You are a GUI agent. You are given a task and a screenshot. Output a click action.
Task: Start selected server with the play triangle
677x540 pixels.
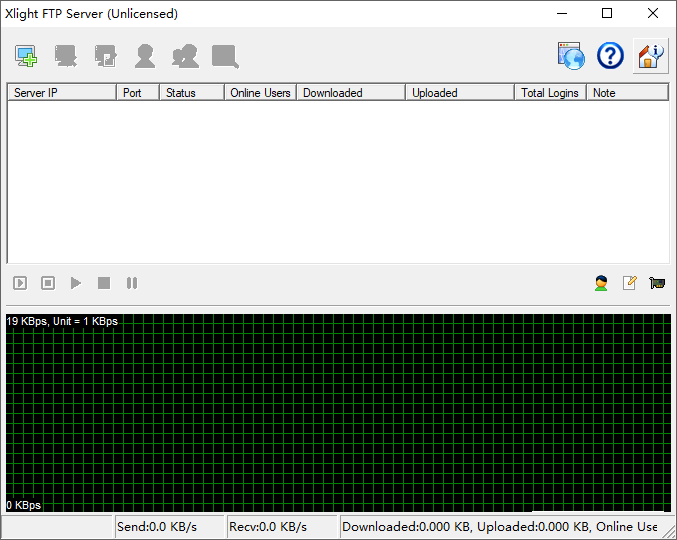coord(76,283)
